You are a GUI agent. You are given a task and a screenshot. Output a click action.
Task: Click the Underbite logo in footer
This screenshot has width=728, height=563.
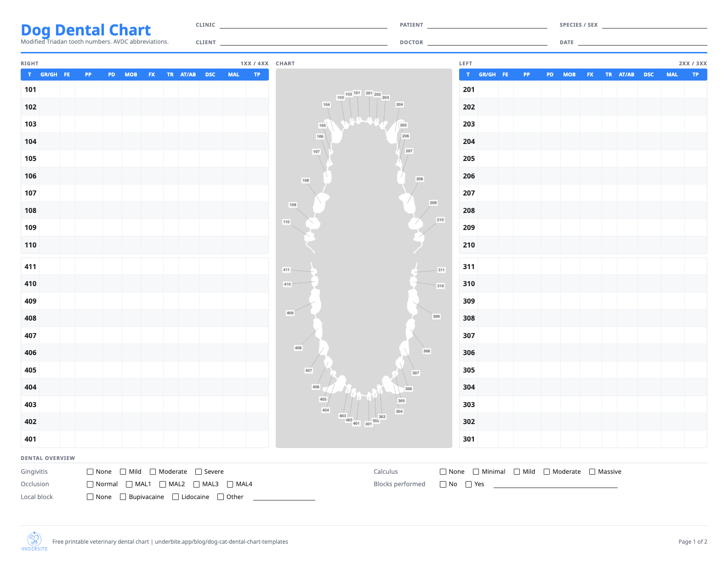tap(34, 541)
